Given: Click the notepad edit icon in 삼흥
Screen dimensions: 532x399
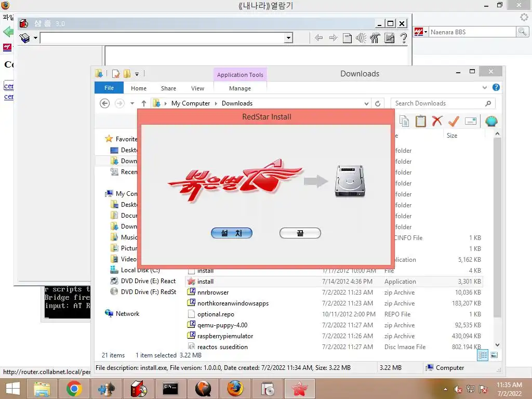Looking at the screenshot, I should 389,37.
